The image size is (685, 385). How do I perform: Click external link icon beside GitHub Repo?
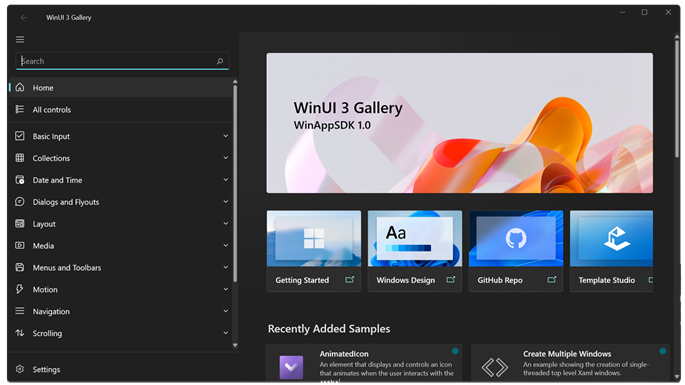click(x=552, y=280)
